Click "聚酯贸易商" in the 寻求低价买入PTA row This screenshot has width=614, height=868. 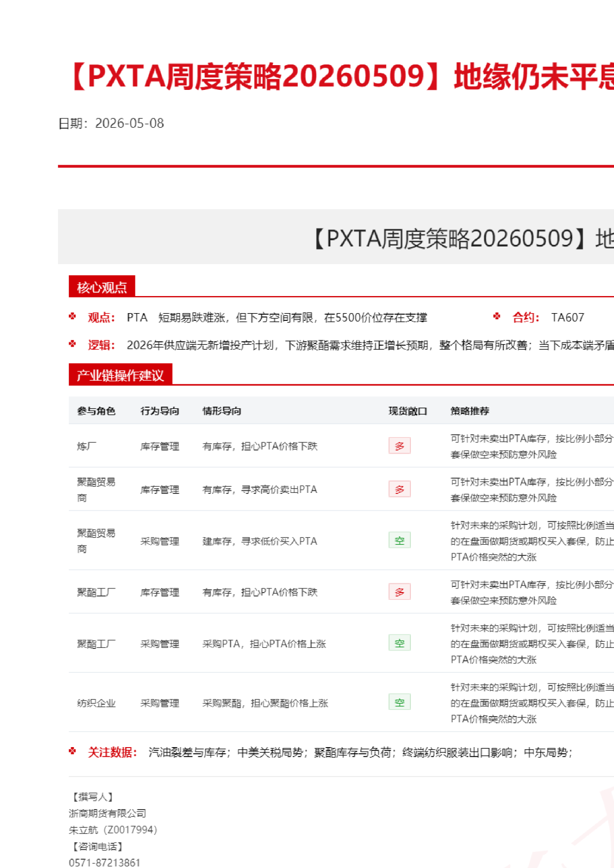click(x=96, y=541)
